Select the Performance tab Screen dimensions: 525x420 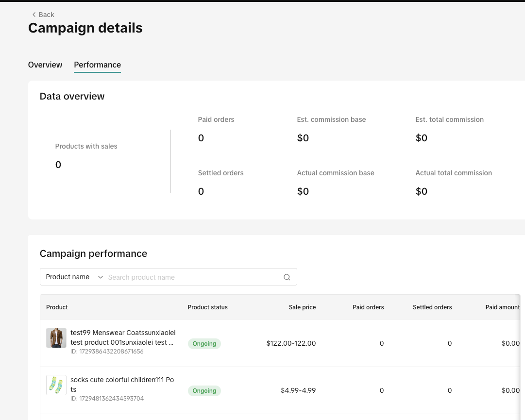(97, 65)
